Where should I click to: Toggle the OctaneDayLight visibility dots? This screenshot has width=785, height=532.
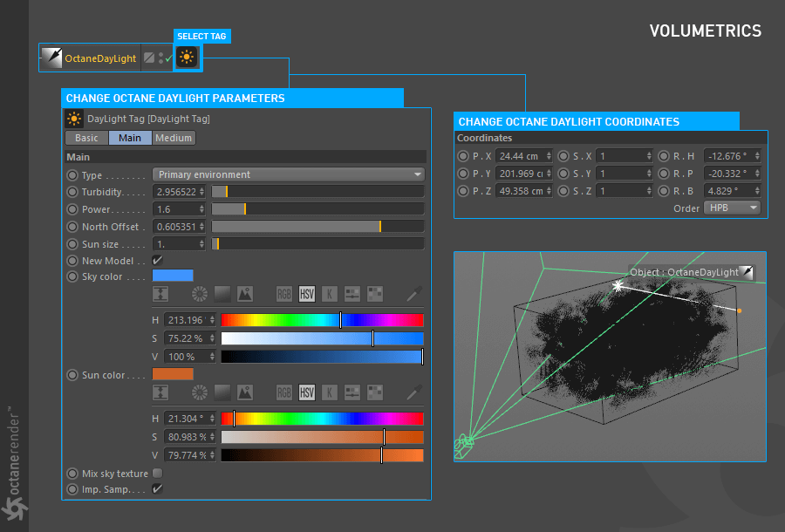(160, 58)
